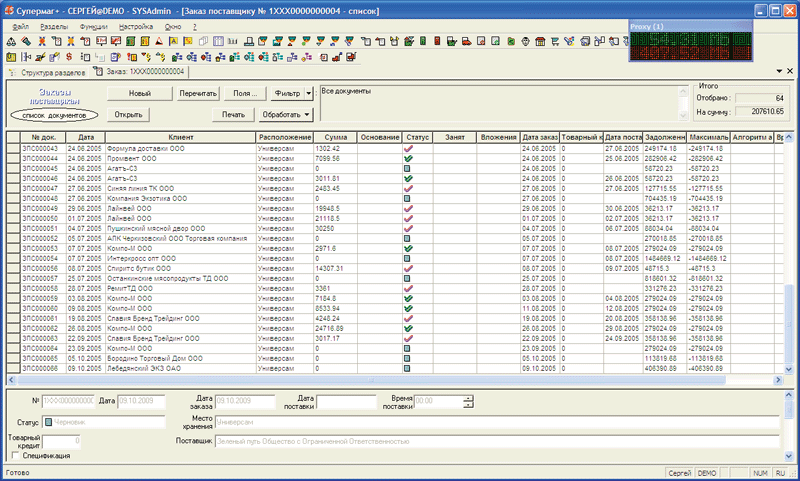Screen dimensions: 800x481
Task: Increase Время поставки with the spinner arrow
Action: tap(467, 397)
